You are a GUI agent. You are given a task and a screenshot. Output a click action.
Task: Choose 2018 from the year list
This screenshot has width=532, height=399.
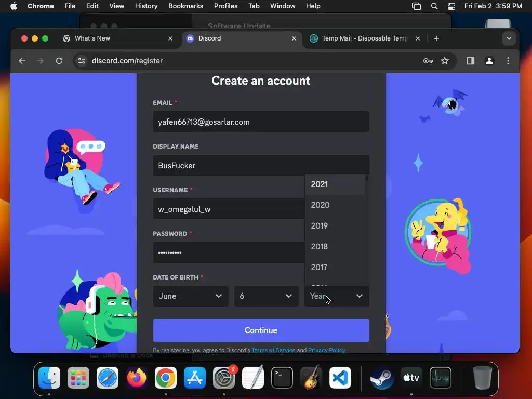(x=335, y=247)
